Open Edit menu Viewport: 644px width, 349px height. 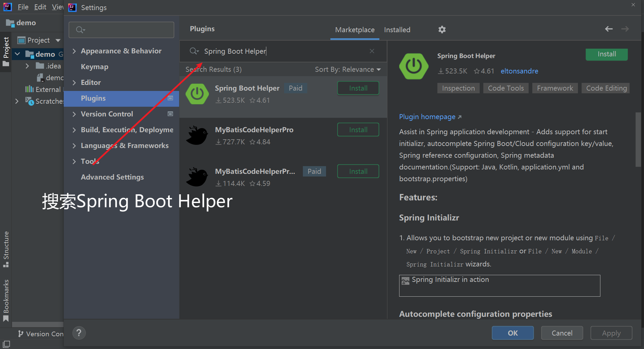click(x=40, y=7)
